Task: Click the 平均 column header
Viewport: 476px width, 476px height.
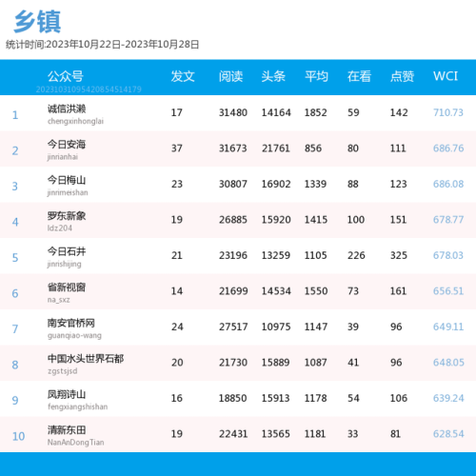Action: [316, 76]
